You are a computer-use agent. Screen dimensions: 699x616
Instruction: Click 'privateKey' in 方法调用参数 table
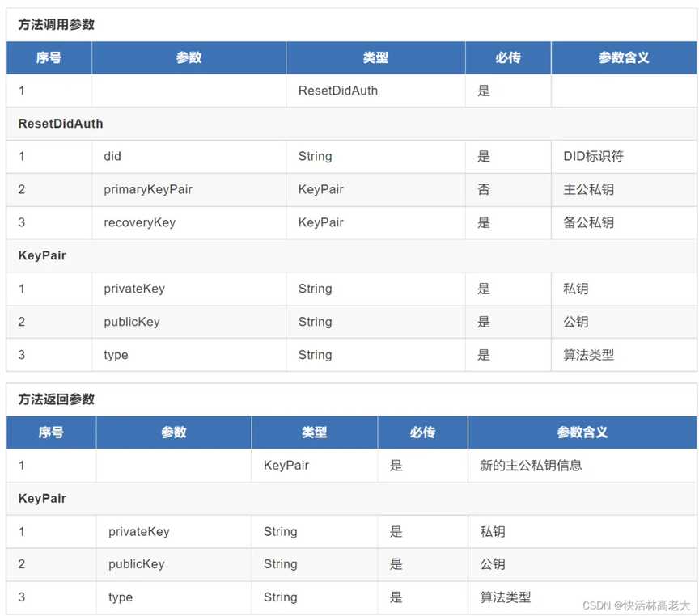134,289
